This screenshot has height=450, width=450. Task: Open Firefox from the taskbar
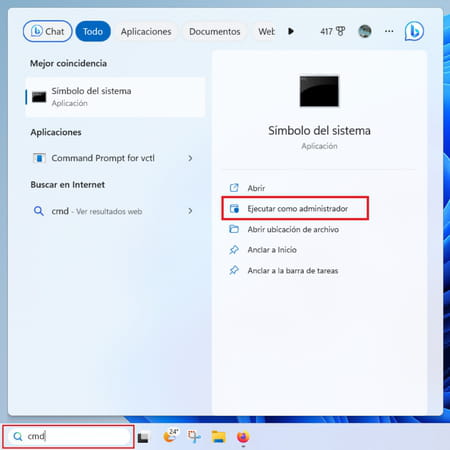[x=243, y=437]
